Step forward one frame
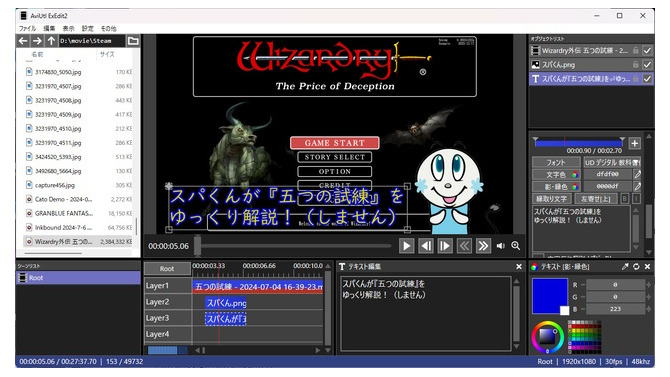 [445, 246]
